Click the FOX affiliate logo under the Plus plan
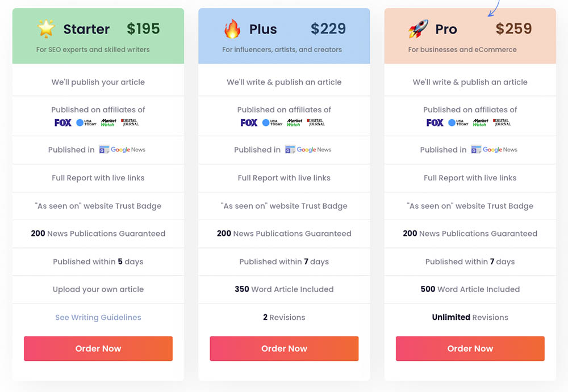This screenshot has width=568, height=392. coord(249,123)
